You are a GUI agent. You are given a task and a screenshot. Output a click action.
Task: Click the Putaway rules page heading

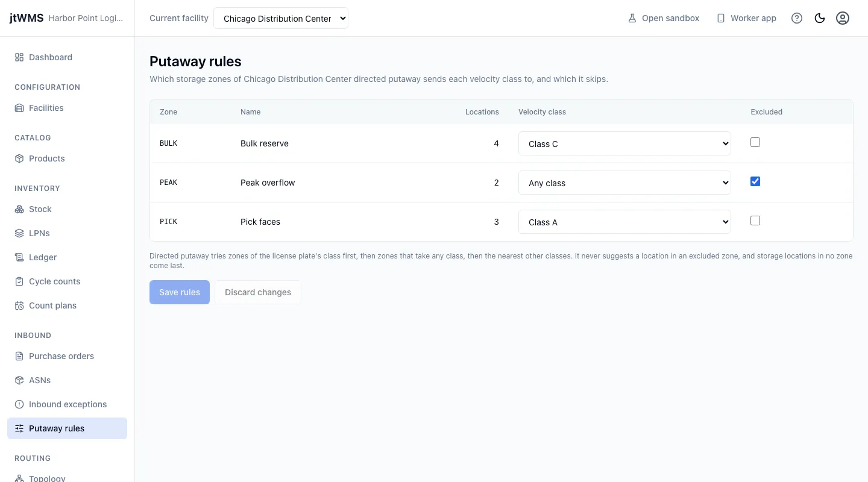(195, 61)
